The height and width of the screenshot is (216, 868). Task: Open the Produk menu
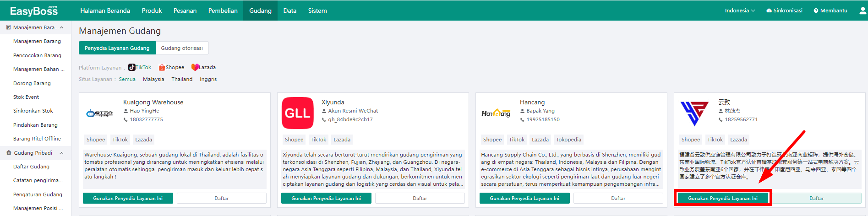click(152, 11)
